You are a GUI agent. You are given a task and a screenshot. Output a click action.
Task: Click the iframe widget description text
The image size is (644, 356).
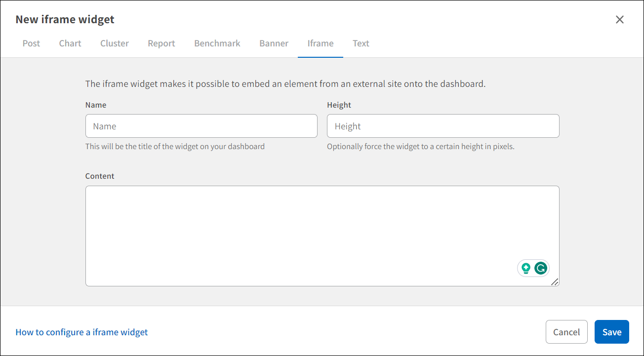[285, 84]
